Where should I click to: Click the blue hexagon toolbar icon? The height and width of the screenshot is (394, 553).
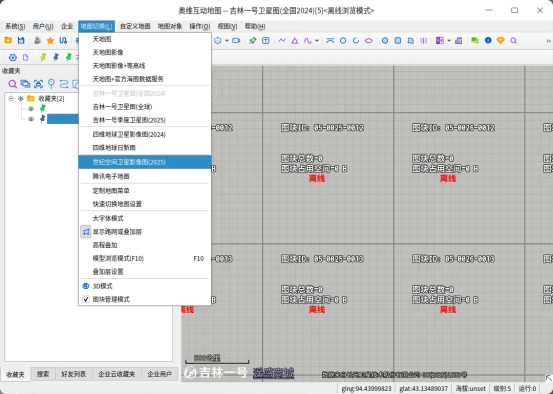(385, 41)
